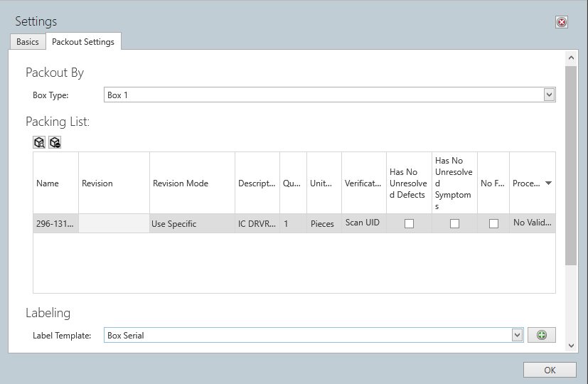Click the vertical scrollbar thumb
588x384 pixels.
click(570, 164)
